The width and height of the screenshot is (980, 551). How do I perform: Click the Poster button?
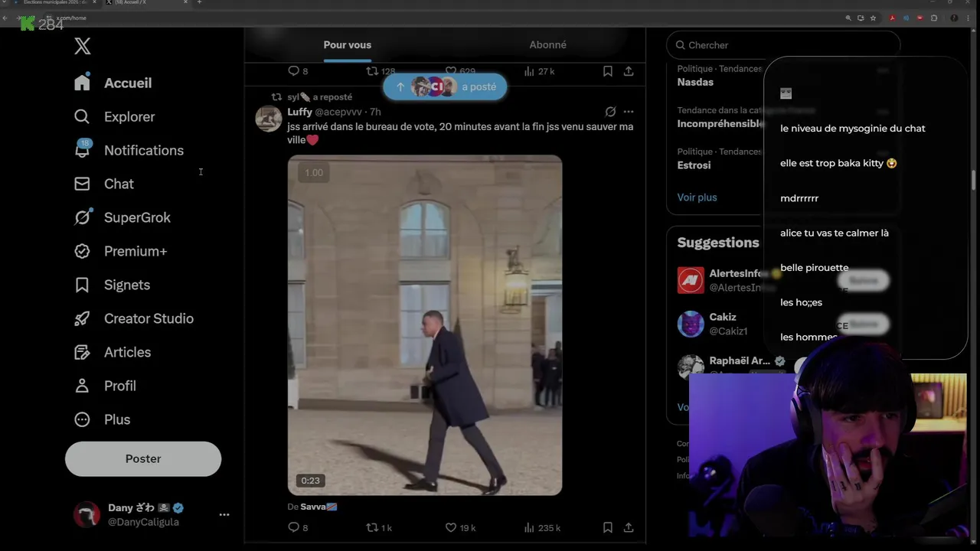143,458
